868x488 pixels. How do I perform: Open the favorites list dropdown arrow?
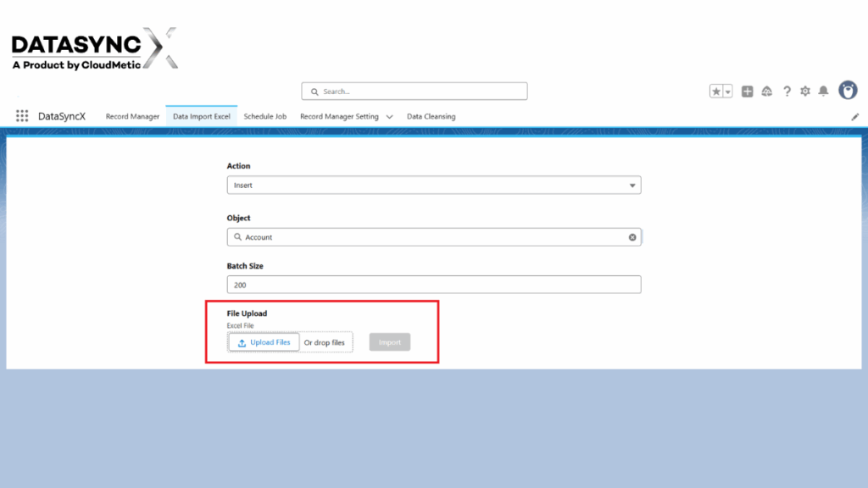pyautogui.click(x=727, y=91)
